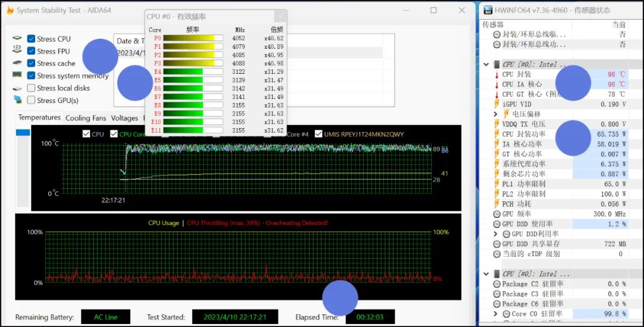Expand the 电压偏移 tree row
The width and height of the screenshot is (644, 327).
pos(496,114)
